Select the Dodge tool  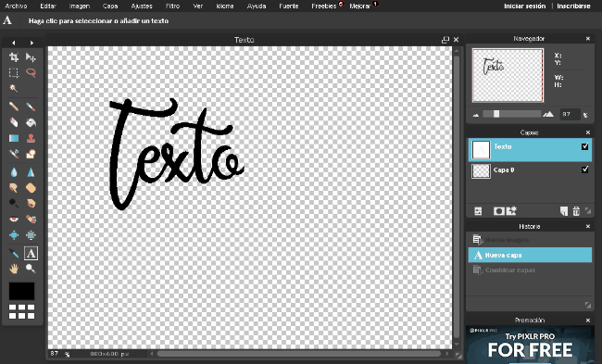click(14, 203)
